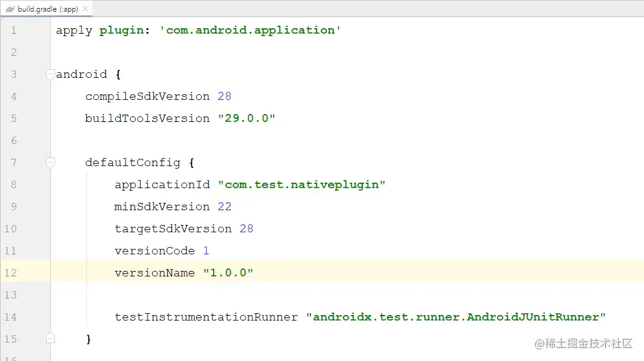Click applicationId text
The height and width of the screenshot is (361, 644).
162,185
